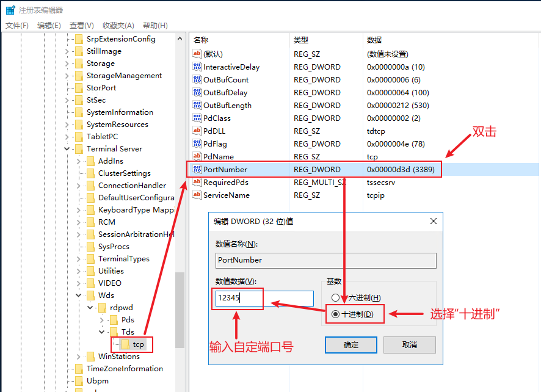The width and height of the screenshot is (541, 392).
Task: Expand the StorageManagement tree node
Action: tap(67, 76)
